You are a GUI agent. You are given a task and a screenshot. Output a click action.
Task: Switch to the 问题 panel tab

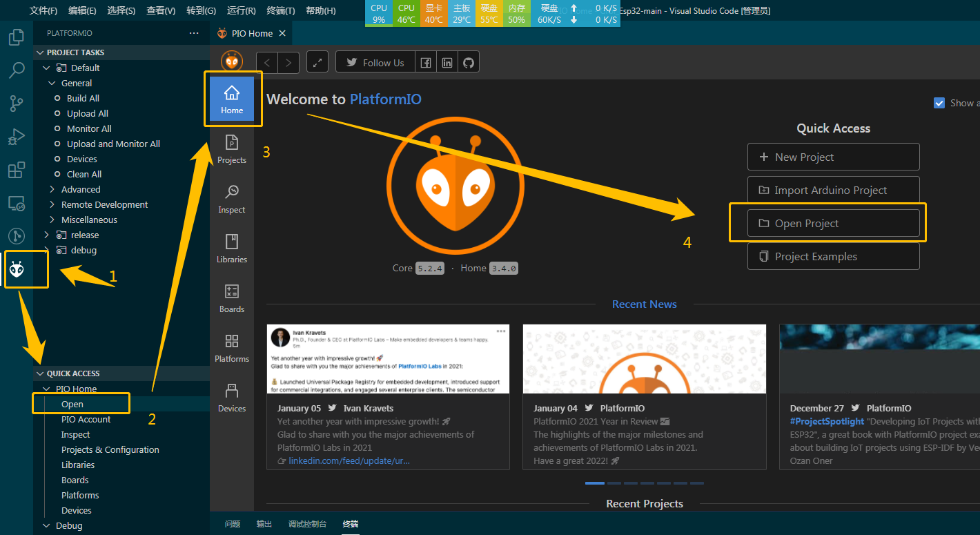pyautogui.click(x=233, y=524)
